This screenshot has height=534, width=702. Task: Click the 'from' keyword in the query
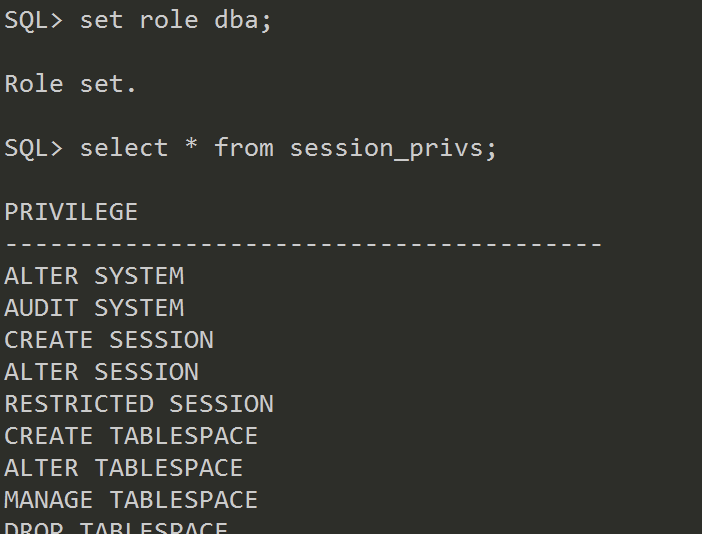(243, 148)
